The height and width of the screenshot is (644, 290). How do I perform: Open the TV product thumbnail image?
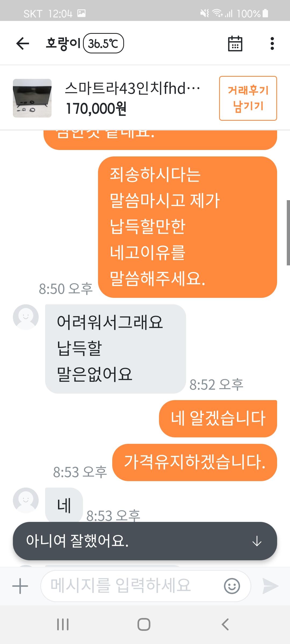(32, 98)
